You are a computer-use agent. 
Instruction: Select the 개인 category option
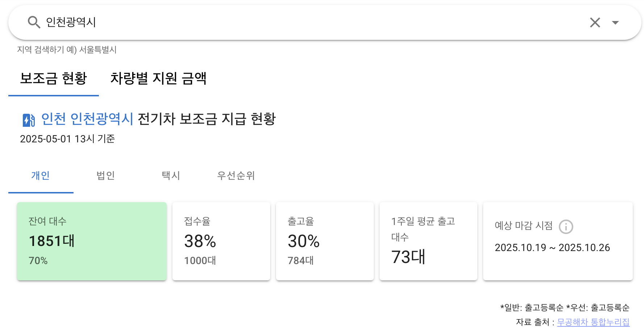pyautogui.click(x=41, y=176)
